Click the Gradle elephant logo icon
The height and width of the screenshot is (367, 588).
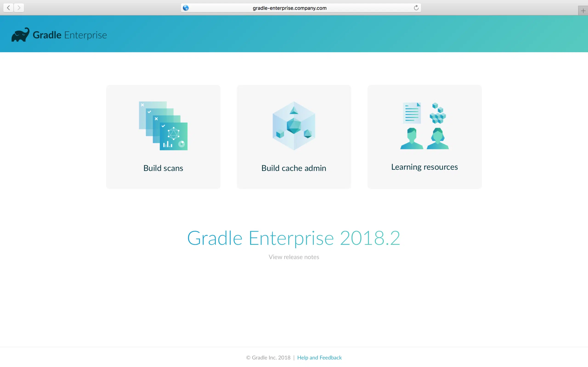point(20,34)
